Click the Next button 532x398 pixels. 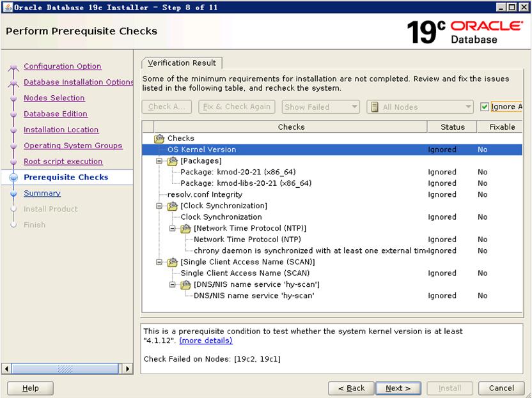tap(398, 388)
